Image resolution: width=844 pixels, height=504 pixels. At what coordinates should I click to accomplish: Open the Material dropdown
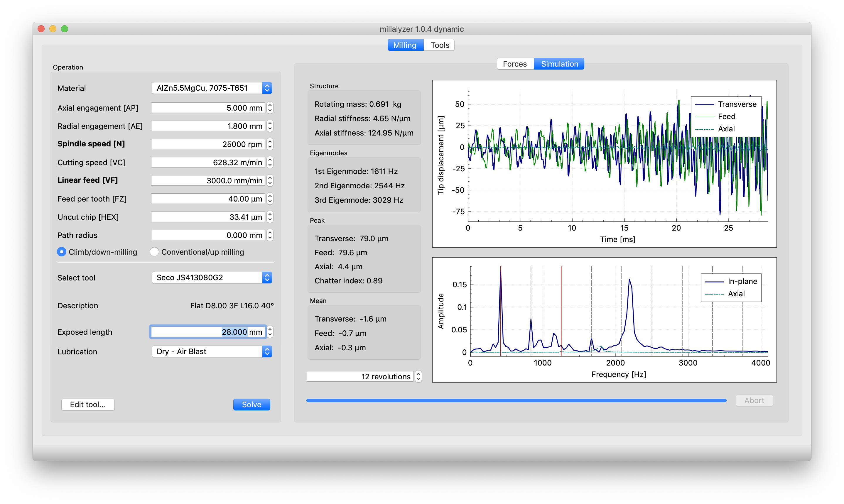211,88
